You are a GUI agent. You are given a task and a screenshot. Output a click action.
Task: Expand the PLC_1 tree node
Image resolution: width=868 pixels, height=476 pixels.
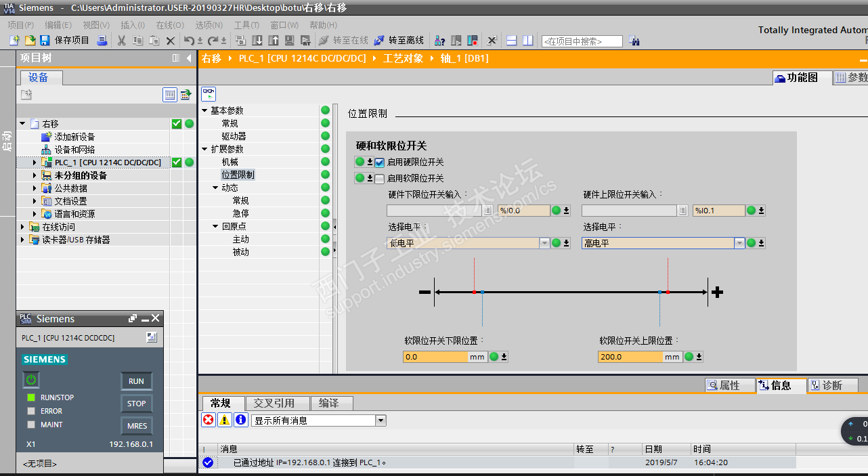(x=35, y=163)
